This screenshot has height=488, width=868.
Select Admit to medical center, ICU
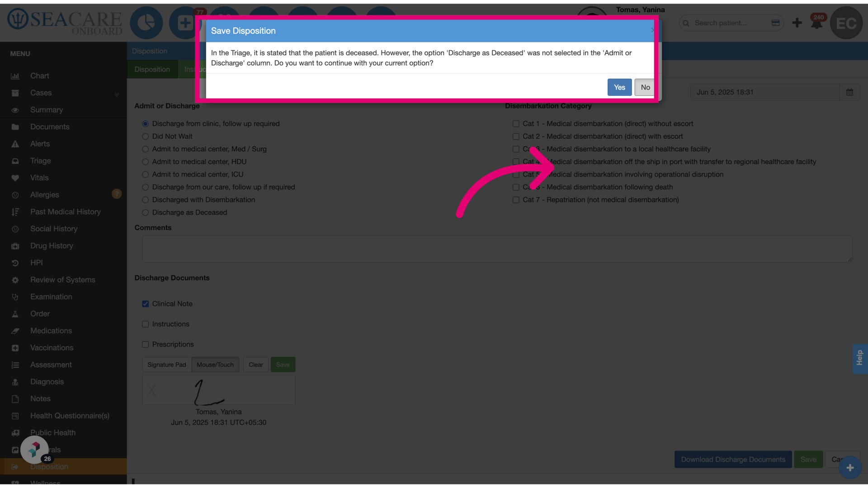tap(145, 174)
